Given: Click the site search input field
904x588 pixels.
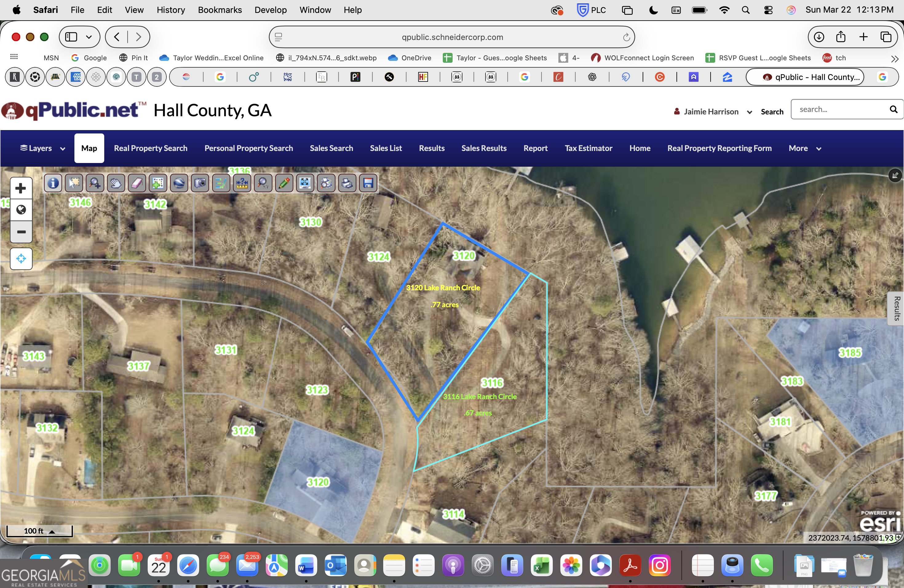Looking at the screenshot, I should click(x=840, y=109).
